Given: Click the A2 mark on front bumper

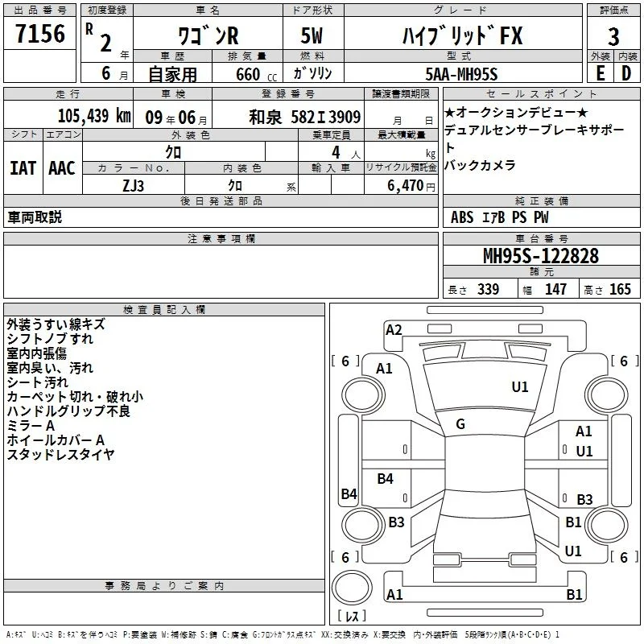Looking at the screenshot, I should (x=394, y=330).
